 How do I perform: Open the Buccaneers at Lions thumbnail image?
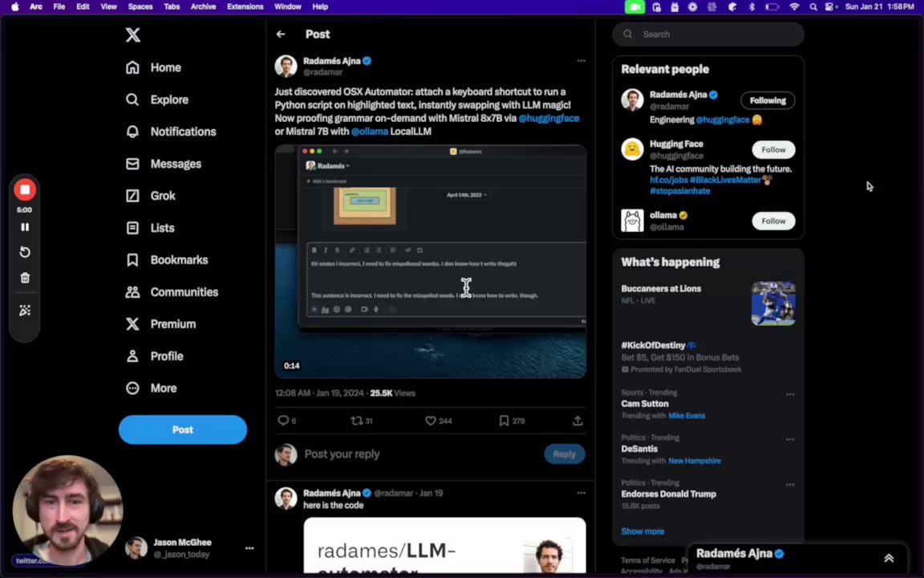tap(773, 303)
